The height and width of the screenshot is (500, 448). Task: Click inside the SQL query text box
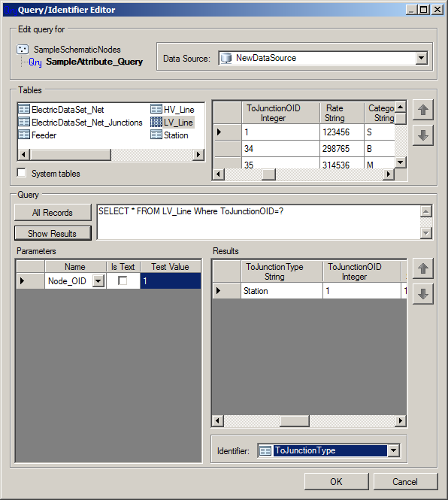pos(259,222)
